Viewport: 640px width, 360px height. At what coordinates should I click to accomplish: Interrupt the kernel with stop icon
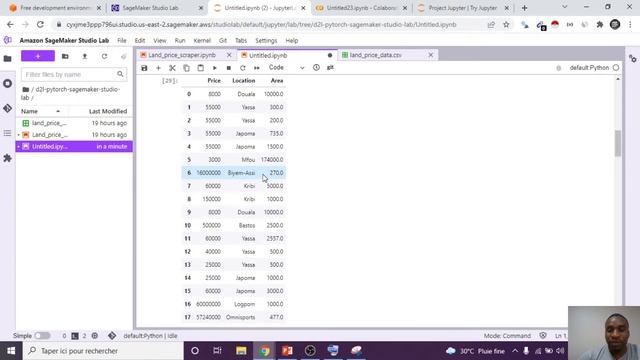pos(229,68)
